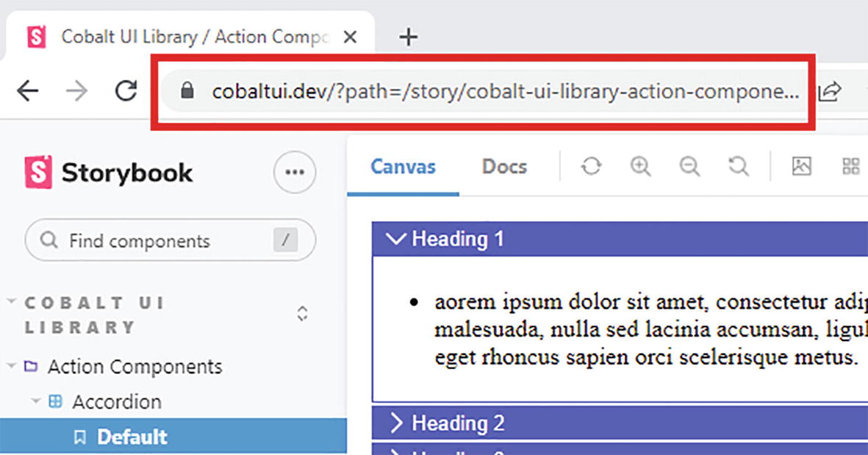This screenshot has height=455, width=868.
Task: Click the share page icon in address bar
Action: (x=830, y=91)
